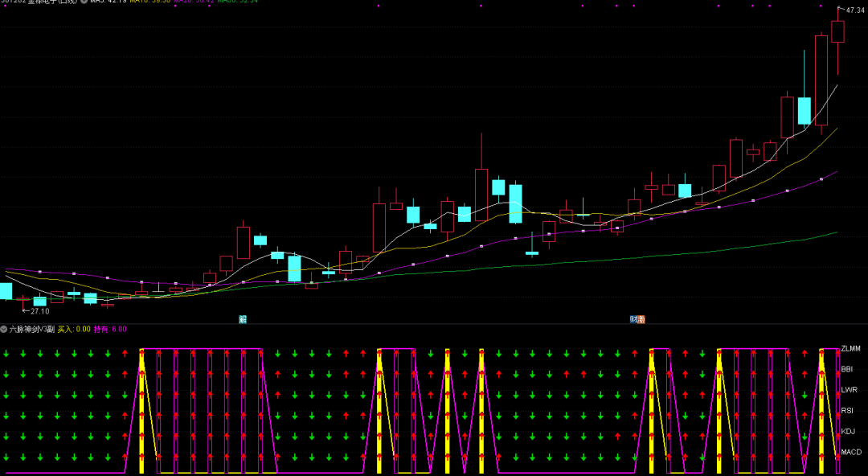Screen dimensions: 868x476
Task: Click the settings icon beside the stock name
Action: 84,2
